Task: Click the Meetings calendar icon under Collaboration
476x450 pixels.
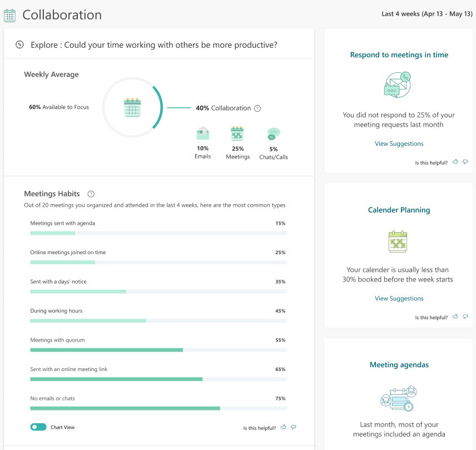Action: click(237, 133)
